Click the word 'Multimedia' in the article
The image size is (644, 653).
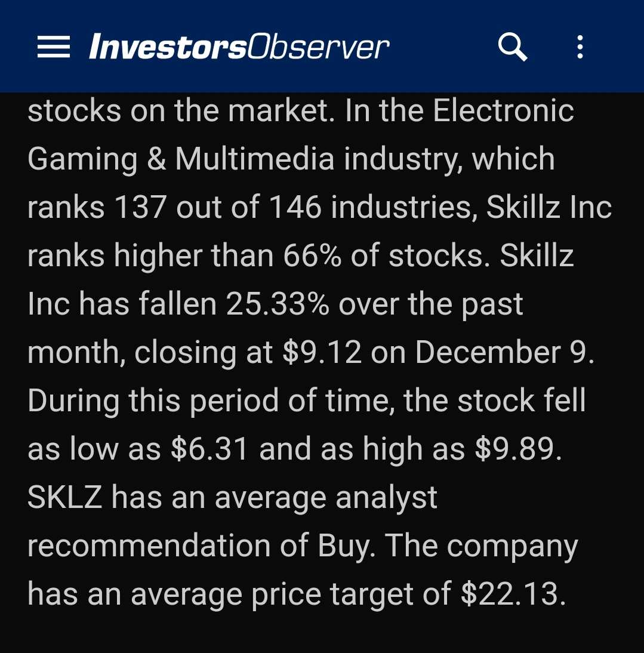254,159
